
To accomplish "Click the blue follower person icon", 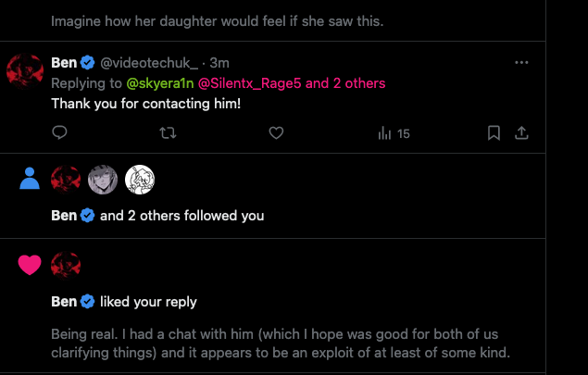I will [30, 179].
